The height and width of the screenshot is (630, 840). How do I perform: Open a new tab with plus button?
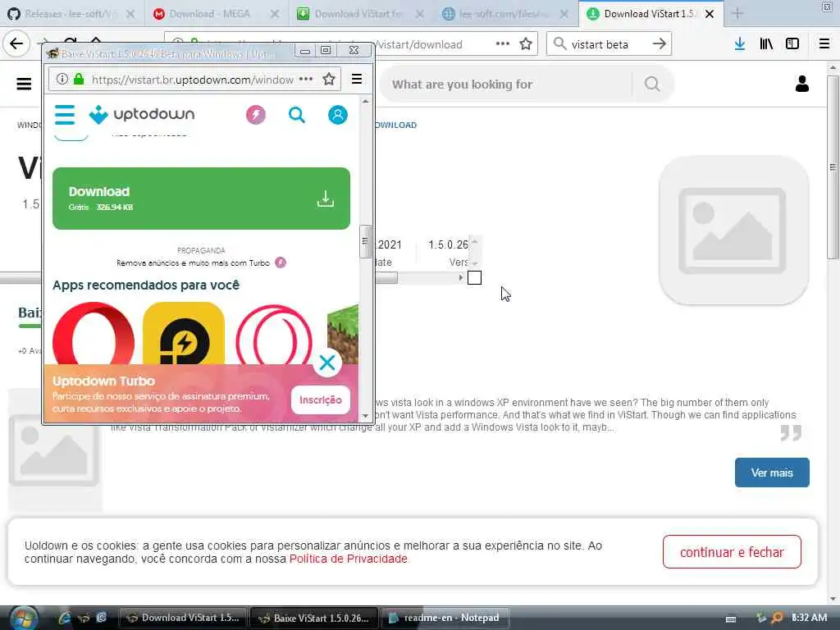coord(737,14)
